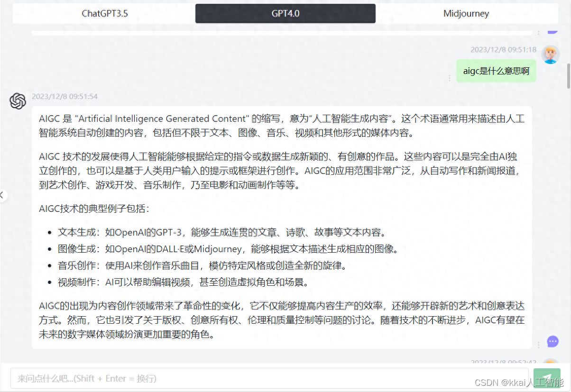Expand the collapsed sidebar with left arrow

click(x=2, y=194)
